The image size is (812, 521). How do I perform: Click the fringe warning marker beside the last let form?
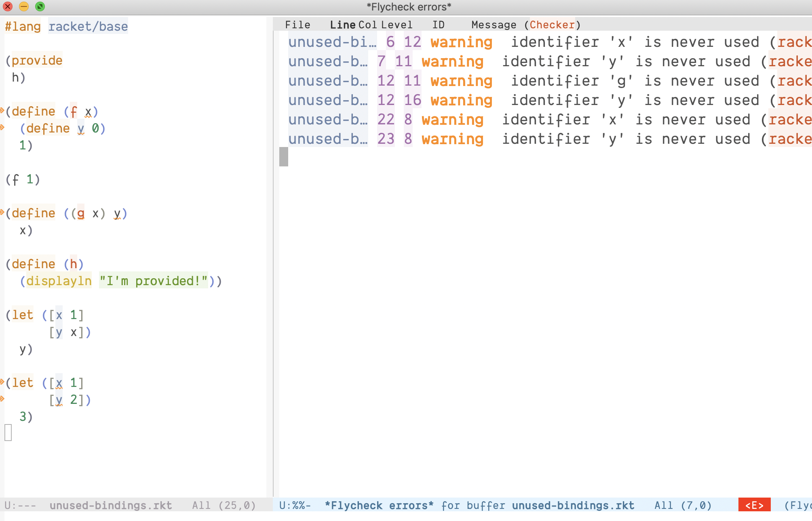2,382
